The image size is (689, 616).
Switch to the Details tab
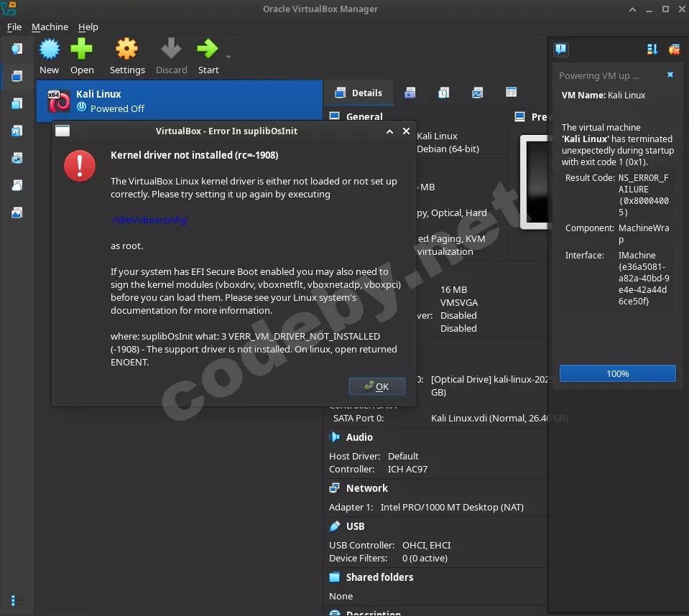tap(359, 93)
